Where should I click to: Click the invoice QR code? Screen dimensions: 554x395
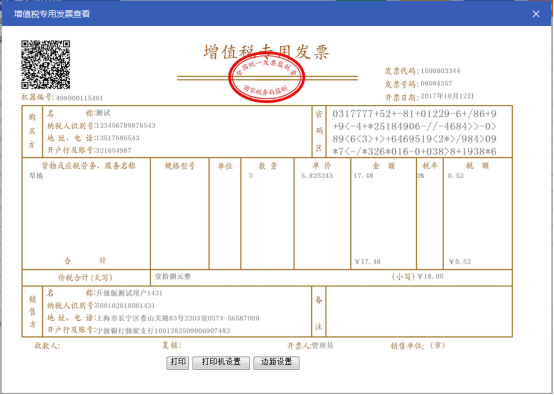[45, 64]
